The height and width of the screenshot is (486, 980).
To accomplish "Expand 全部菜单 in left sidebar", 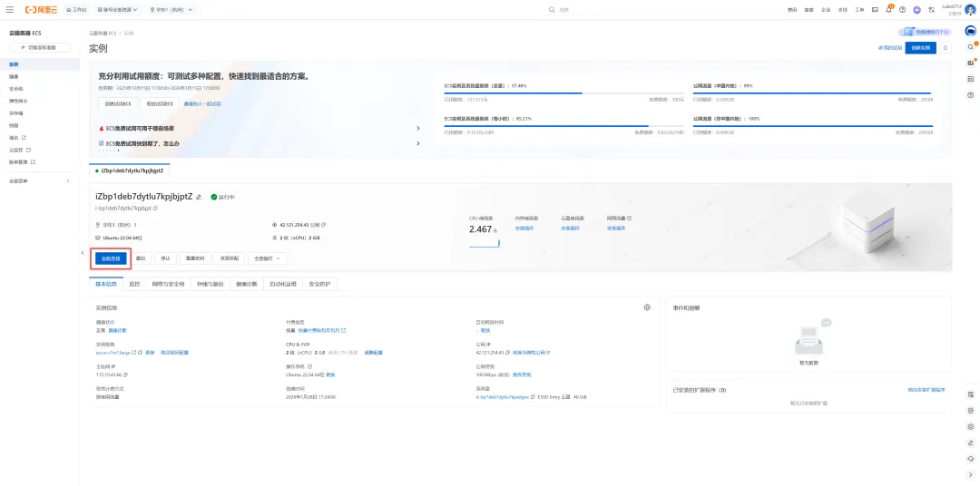I will 40,181.
